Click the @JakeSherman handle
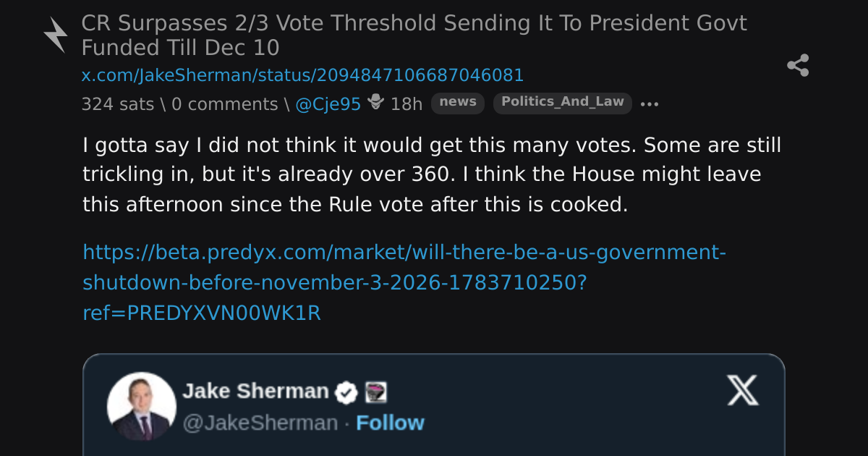The width and height of the screenshot is (868, 456). [x=260, y=423]
